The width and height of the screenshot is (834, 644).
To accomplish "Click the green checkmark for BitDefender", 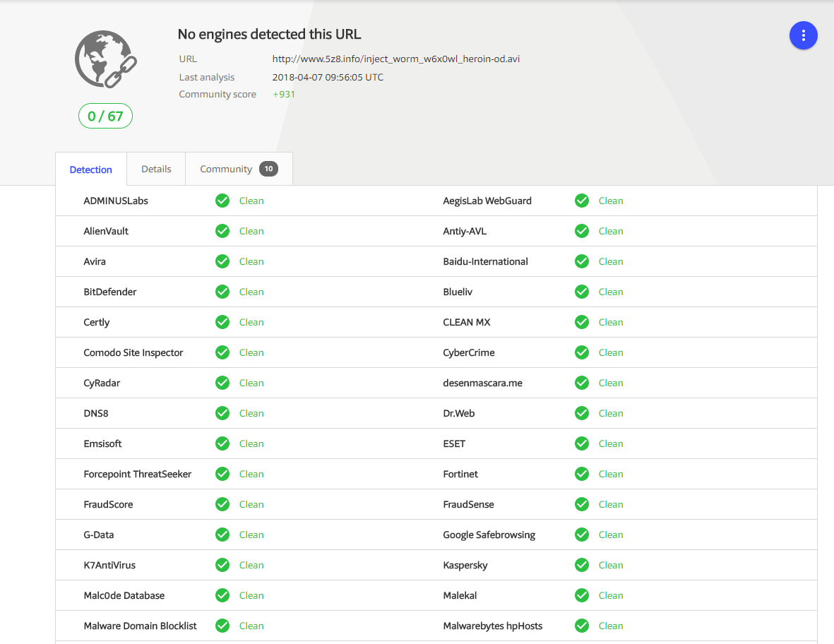I will point(222,292).
